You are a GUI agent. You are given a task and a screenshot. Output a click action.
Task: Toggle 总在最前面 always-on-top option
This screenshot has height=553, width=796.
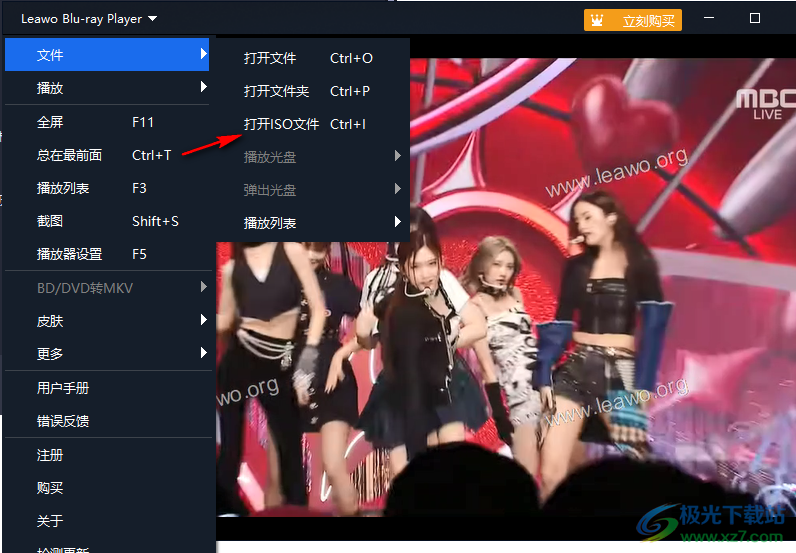pos(107,155)
